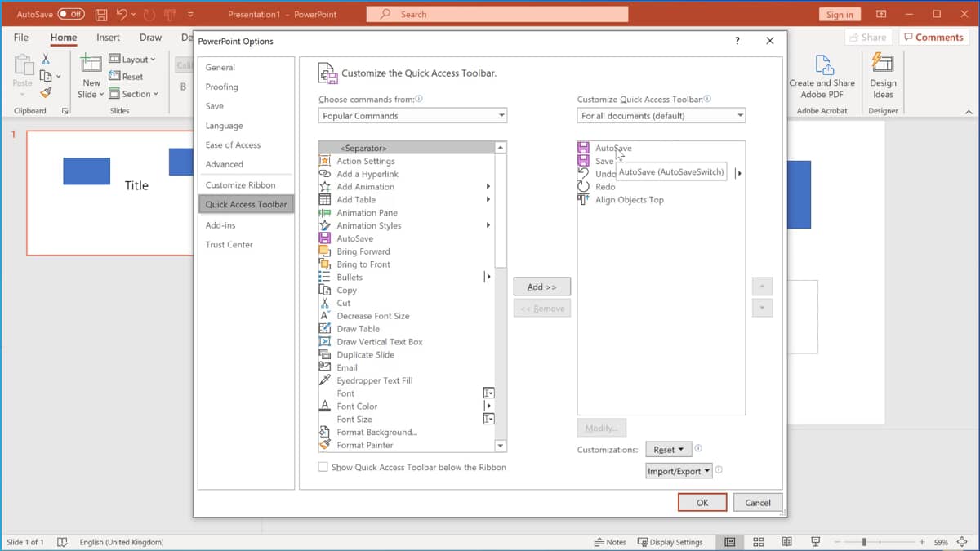
Task: Select slide 1 thumbnail
Action: 110,193
